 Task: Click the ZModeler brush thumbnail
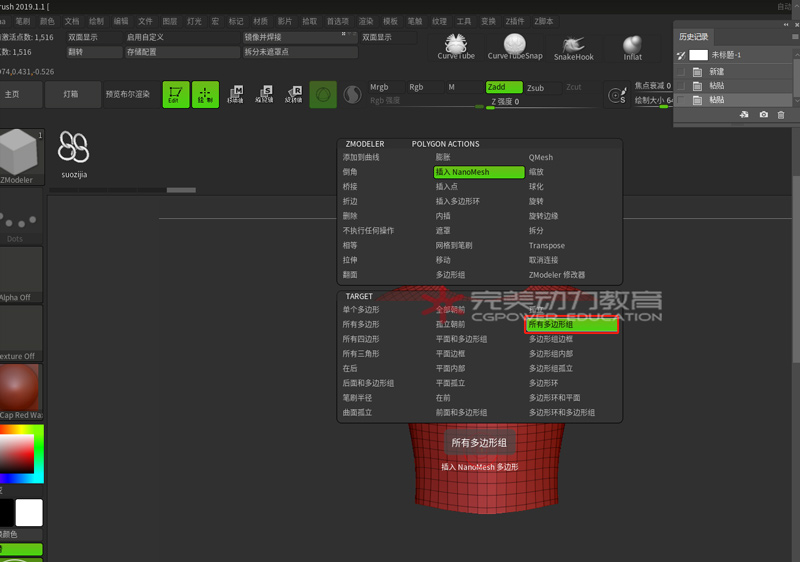click(20, 155)
